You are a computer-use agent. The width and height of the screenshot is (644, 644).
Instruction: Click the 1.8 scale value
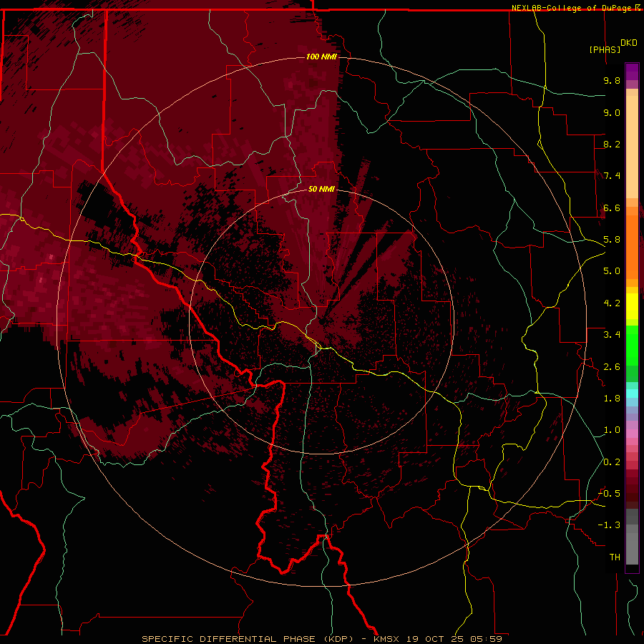click(x=612, y=399)
